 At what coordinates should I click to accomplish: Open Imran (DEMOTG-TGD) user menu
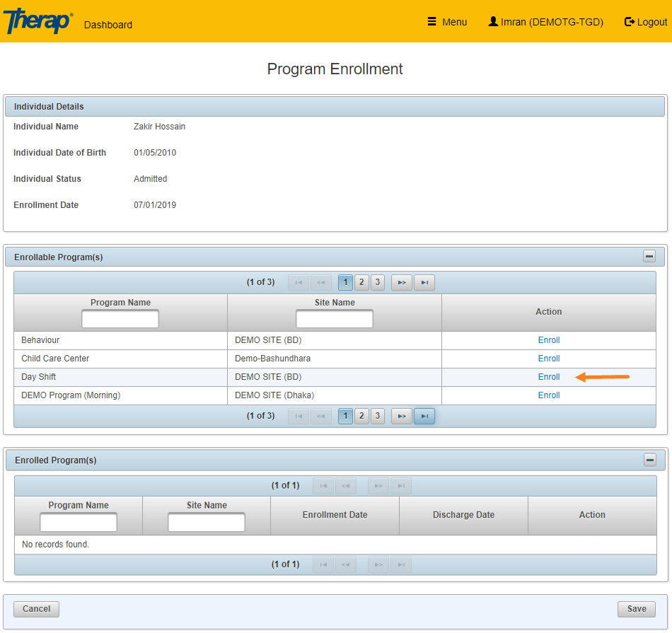pyautogui.click(x=552, y=22)
